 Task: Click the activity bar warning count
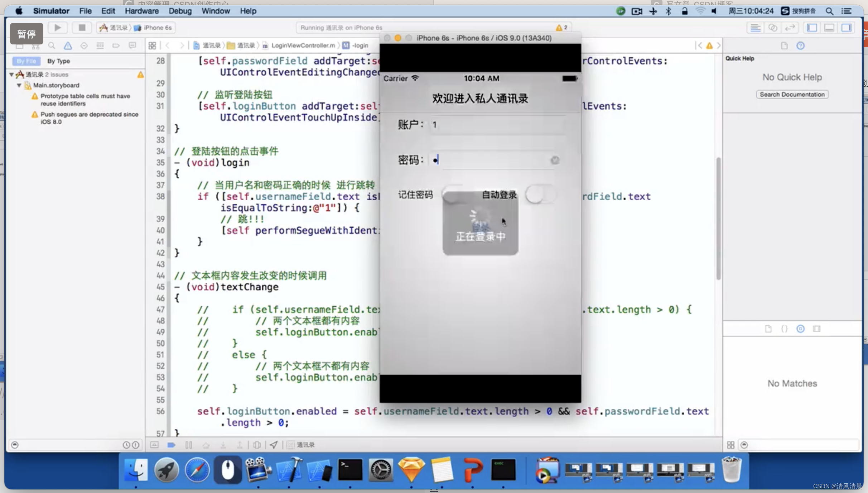(x=561, y=28)
